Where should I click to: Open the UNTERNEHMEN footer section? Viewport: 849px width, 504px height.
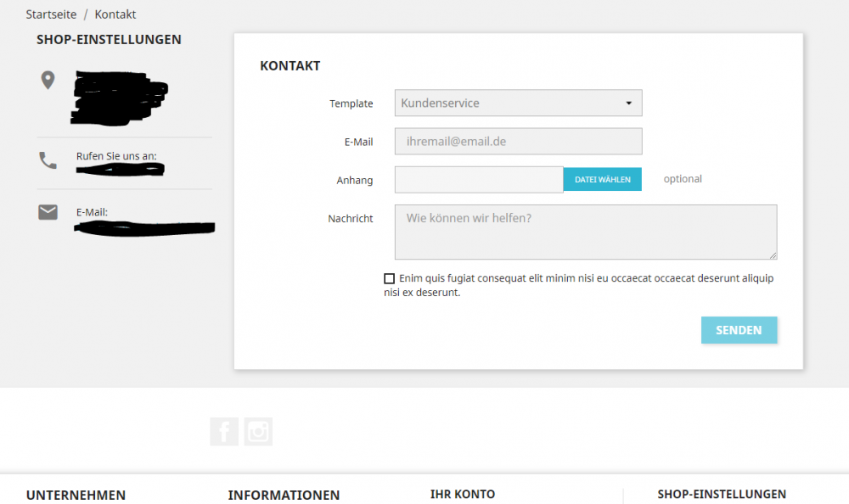tap(76, 495)
